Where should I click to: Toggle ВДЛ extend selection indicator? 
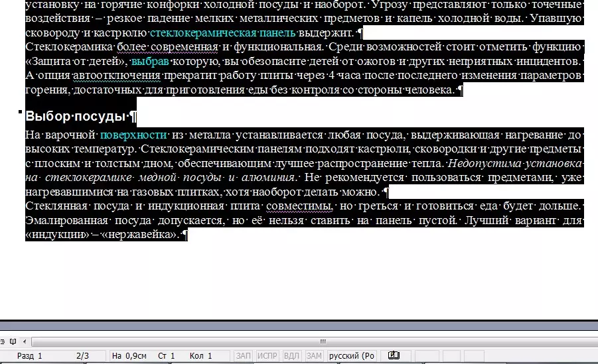(x=291, y=355)
